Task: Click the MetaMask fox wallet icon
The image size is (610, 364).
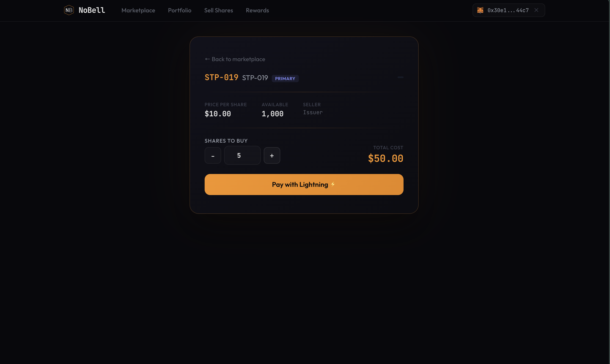Action: (480, 10)
